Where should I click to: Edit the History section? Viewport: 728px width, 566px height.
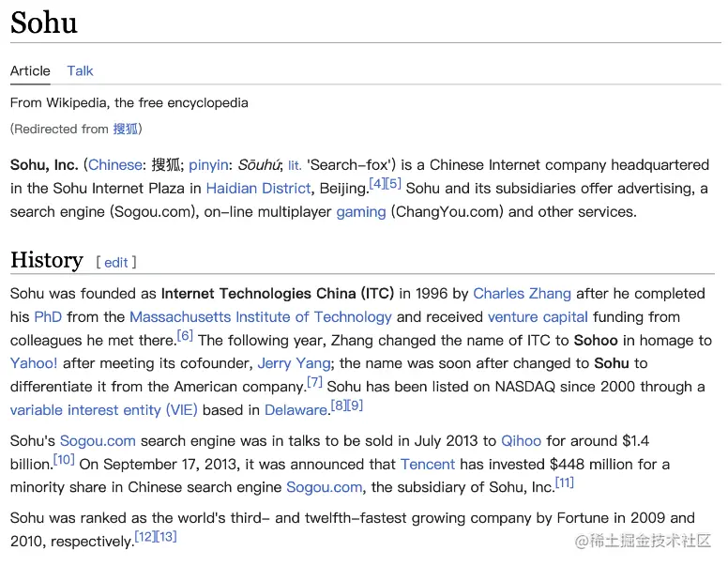(116, 263)
